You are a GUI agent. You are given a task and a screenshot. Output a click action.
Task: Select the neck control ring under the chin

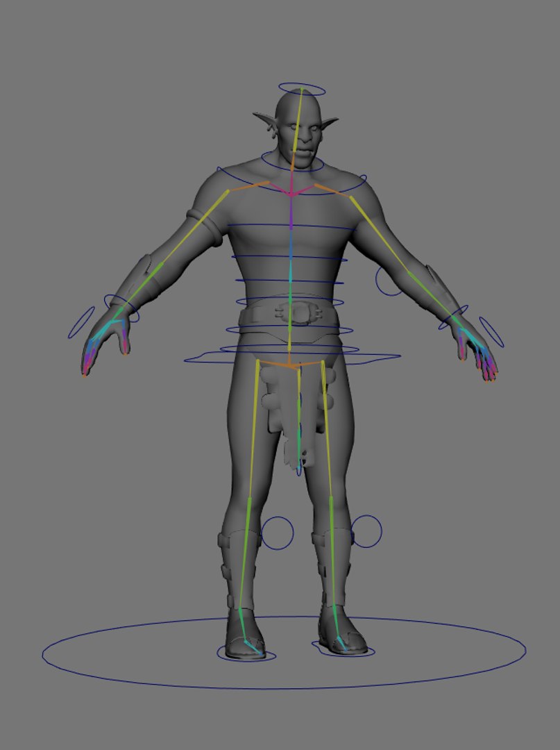(293, 162)
